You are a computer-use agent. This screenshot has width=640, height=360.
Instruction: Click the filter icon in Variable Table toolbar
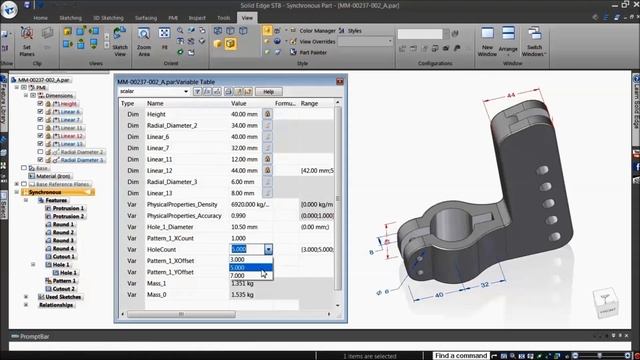click(197, 91)
